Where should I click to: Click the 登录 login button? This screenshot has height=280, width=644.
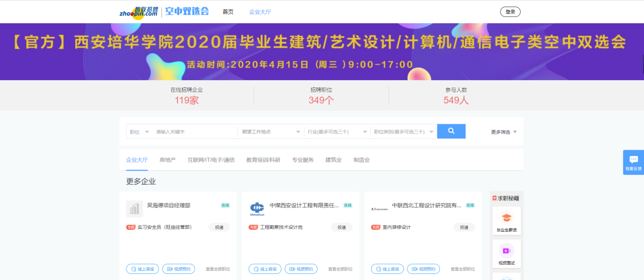510,12
